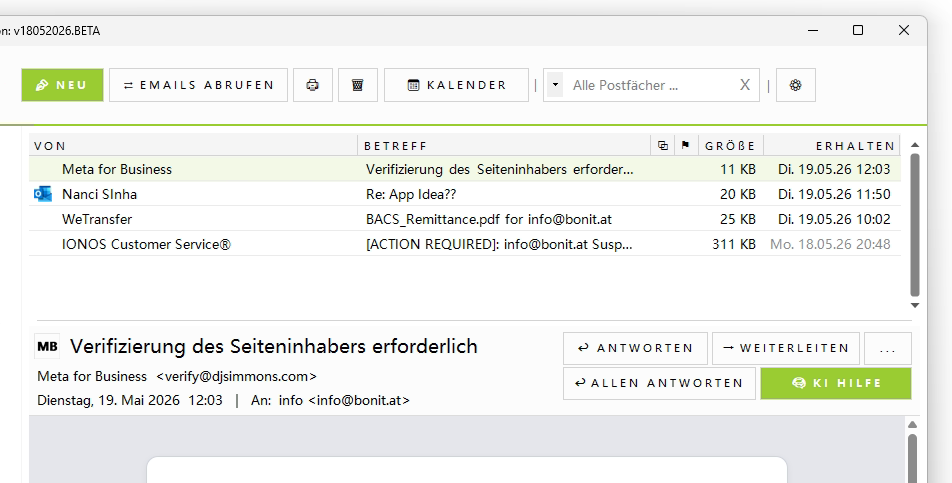952x483 pixels.
Task: Open more actions '...' button
Action: [888, 348]
